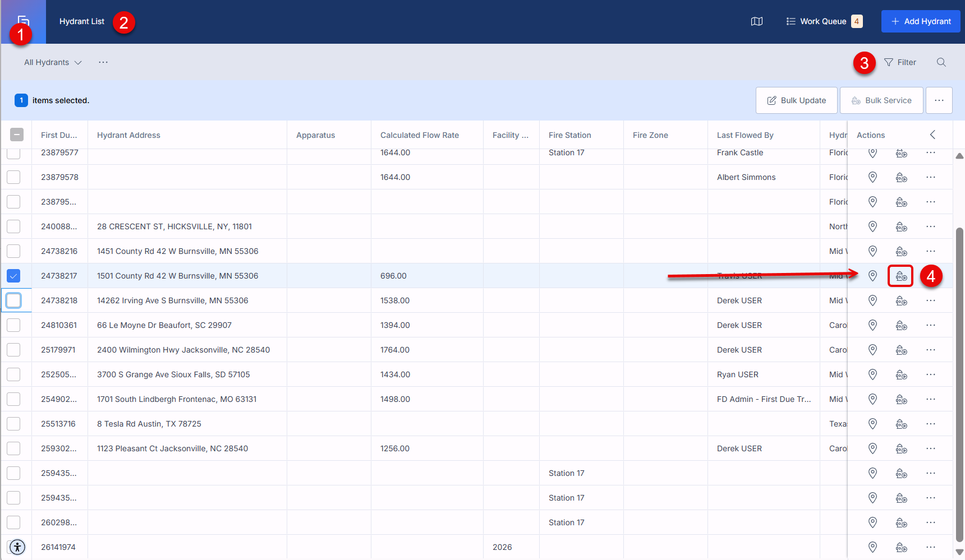
Task: Click service icon for 1501 County Rd row
Action: 901,276
